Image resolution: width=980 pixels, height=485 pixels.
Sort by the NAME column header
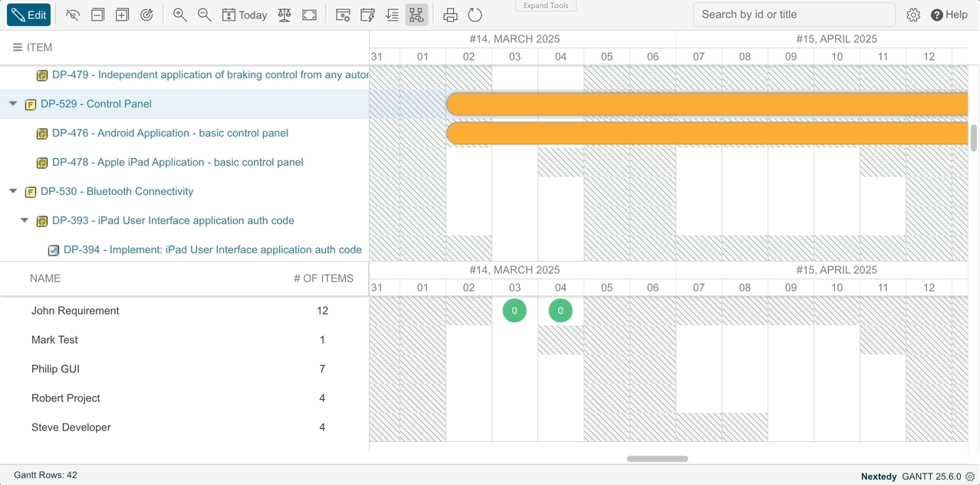[x=45, y=279]
